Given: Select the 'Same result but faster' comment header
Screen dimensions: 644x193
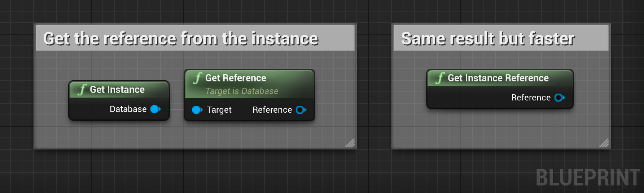Looking at the screenshot, I should [501, 38].
